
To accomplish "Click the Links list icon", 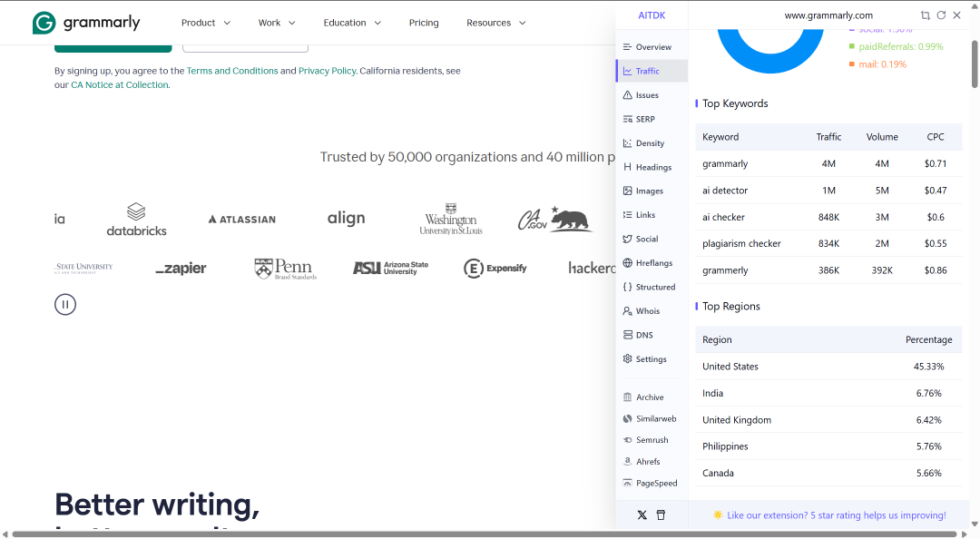I will point(628,214).
